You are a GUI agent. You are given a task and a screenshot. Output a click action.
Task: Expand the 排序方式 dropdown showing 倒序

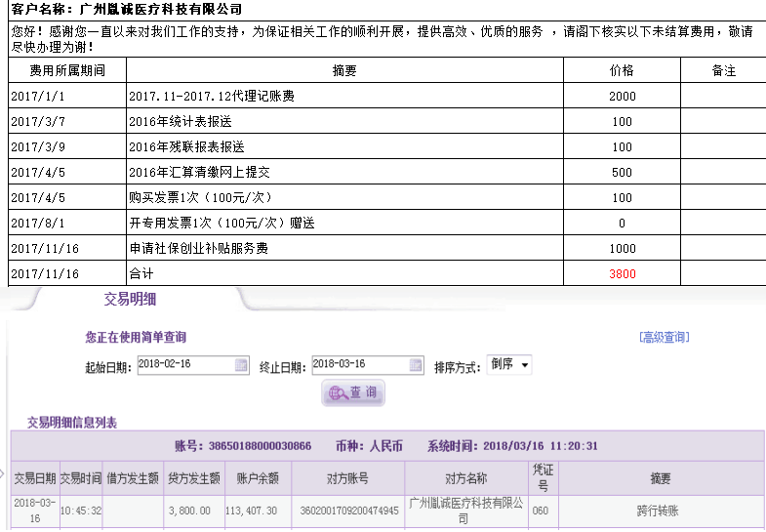(x=509, y=365)
